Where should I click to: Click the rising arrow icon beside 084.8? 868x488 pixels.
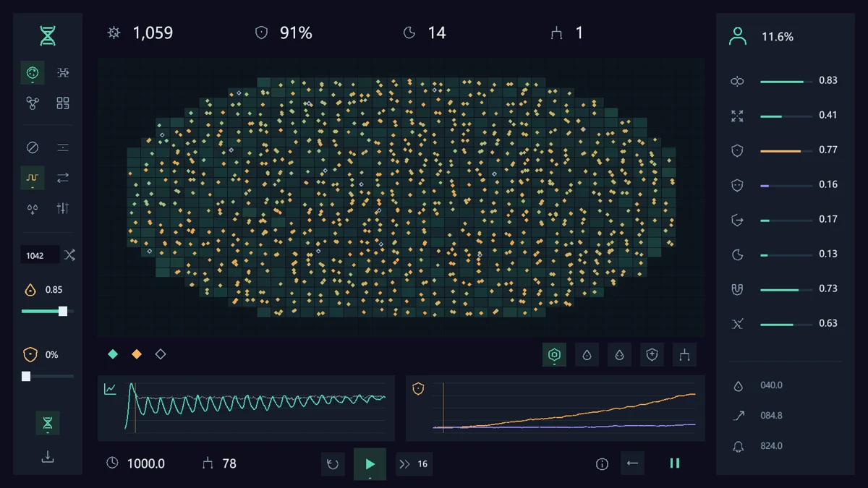738,416
